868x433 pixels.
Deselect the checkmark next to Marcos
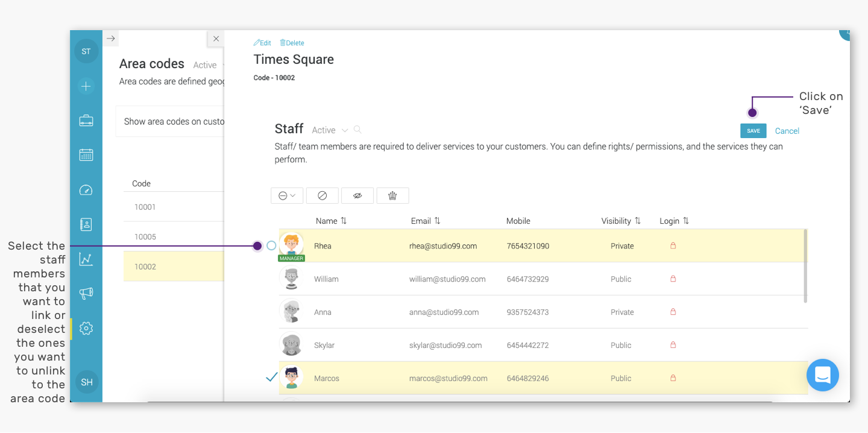272,378
